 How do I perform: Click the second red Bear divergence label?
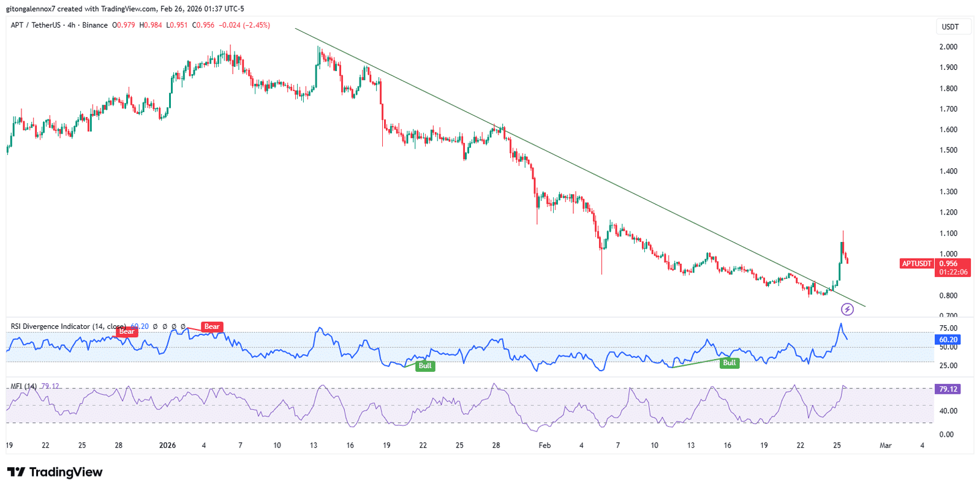(211, 327)
